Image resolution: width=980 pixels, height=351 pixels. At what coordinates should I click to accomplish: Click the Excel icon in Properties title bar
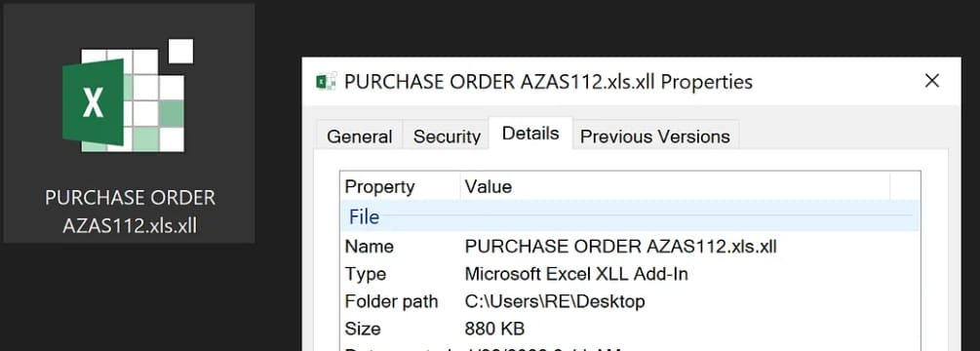pos(325,82)
